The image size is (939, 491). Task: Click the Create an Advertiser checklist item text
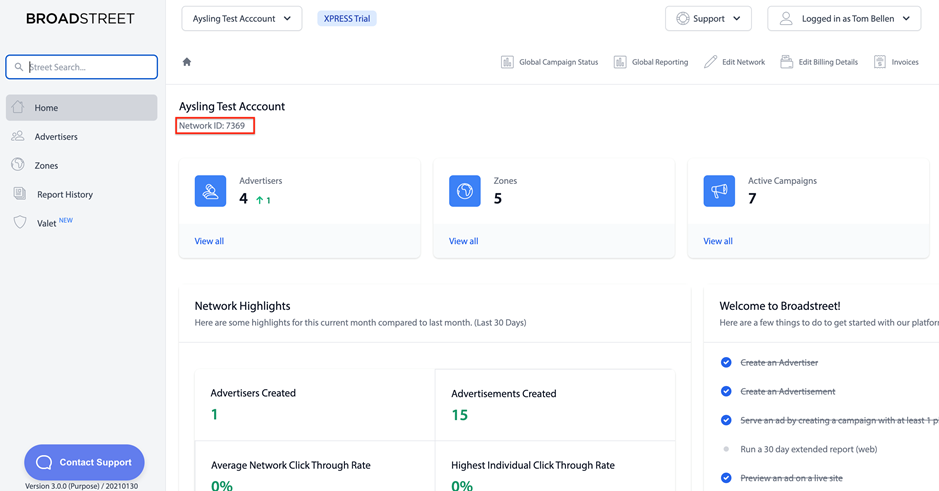(x=779, y=362)
